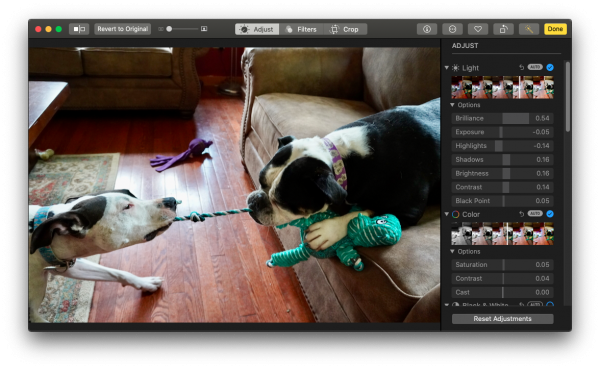Click the Saturation slider
This screenshot has height=369, width=600.
[x=502, y=265]
